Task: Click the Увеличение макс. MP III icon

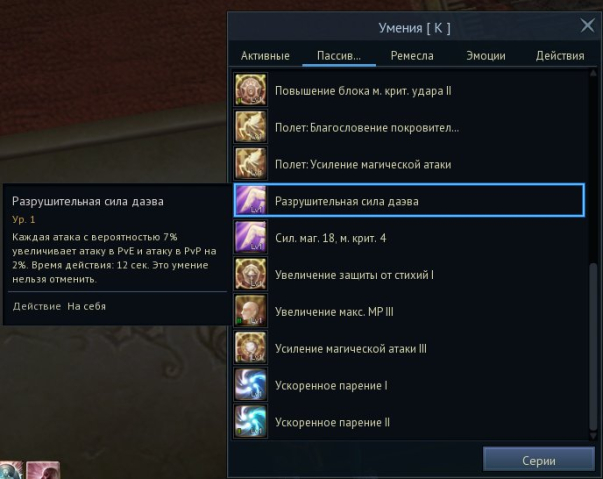Action: 250,311
